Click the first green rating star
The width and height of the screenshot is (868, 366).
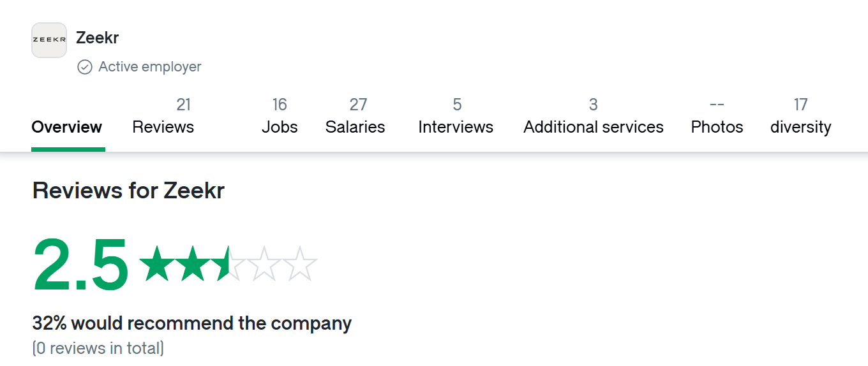156,264
